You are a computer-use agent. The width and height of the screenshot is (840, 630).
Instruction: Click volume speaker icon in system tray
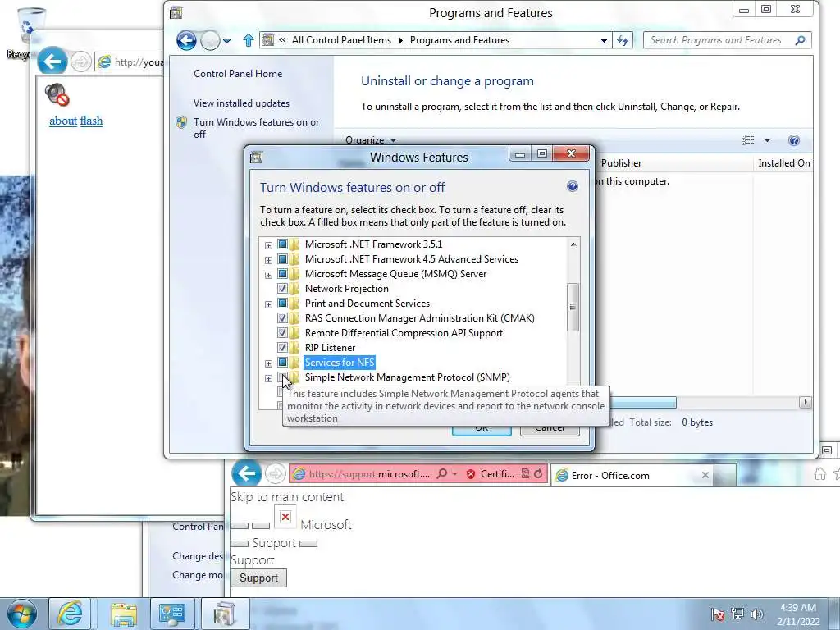[x=757, y=614]
